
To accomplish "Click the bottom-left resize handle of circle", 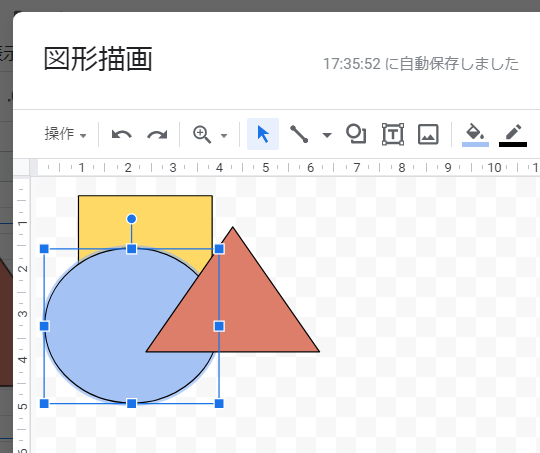I will [44, 403].
